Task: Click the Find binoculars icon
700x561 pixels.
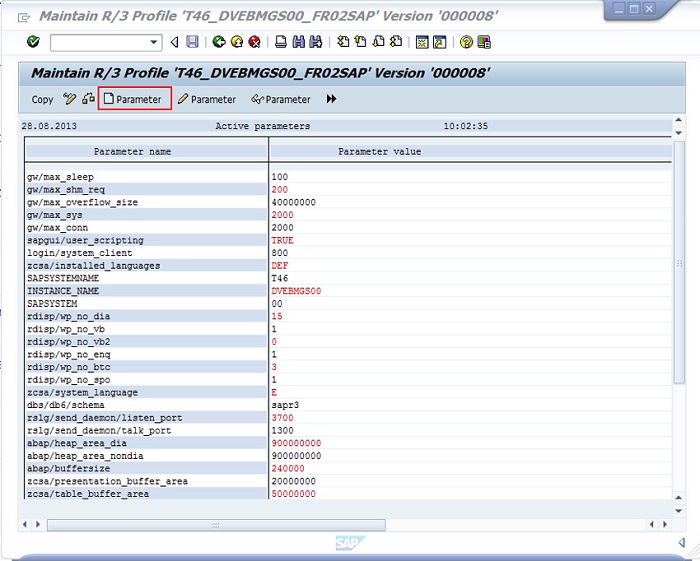Action: [x=299, y=42]
